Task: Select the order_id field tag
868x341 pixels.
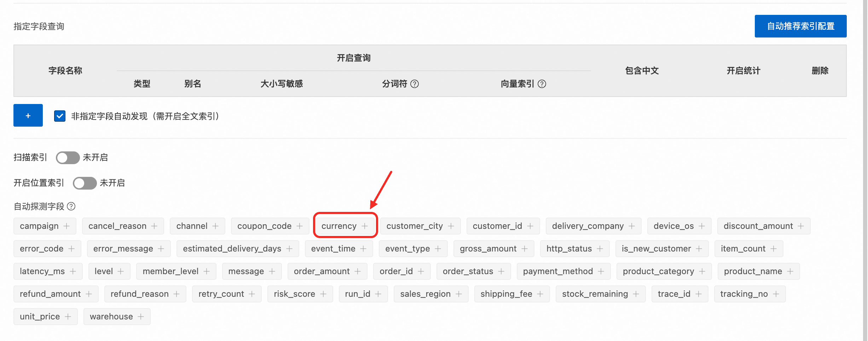Action: point(402,271)
